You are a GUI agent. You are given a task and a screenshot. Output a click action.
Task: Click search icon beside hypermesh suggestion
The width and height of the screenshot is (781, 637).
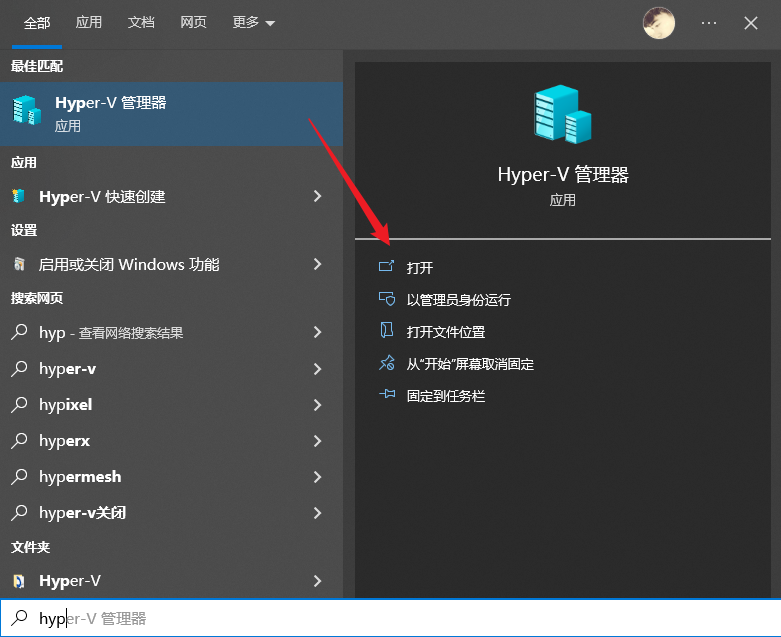point(19,476)
